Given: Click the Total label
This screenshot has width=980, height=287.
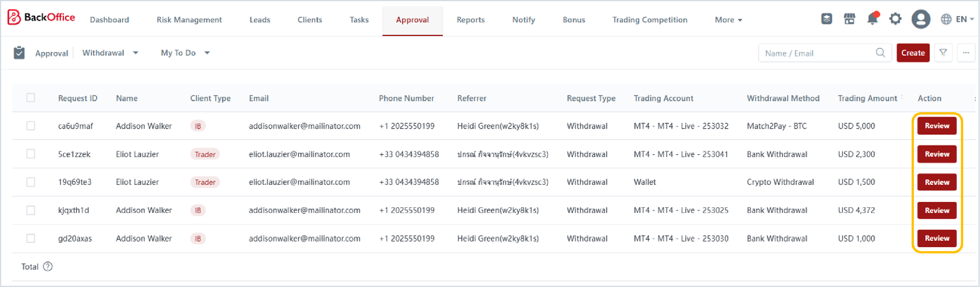Looking at the screenshot, I should tap(30, 266).
